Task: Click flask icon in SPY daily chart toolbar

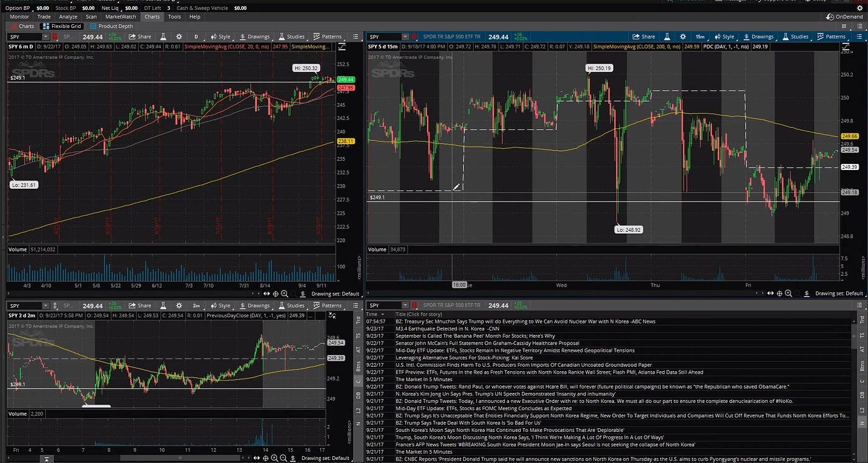Action: (164, 37)
